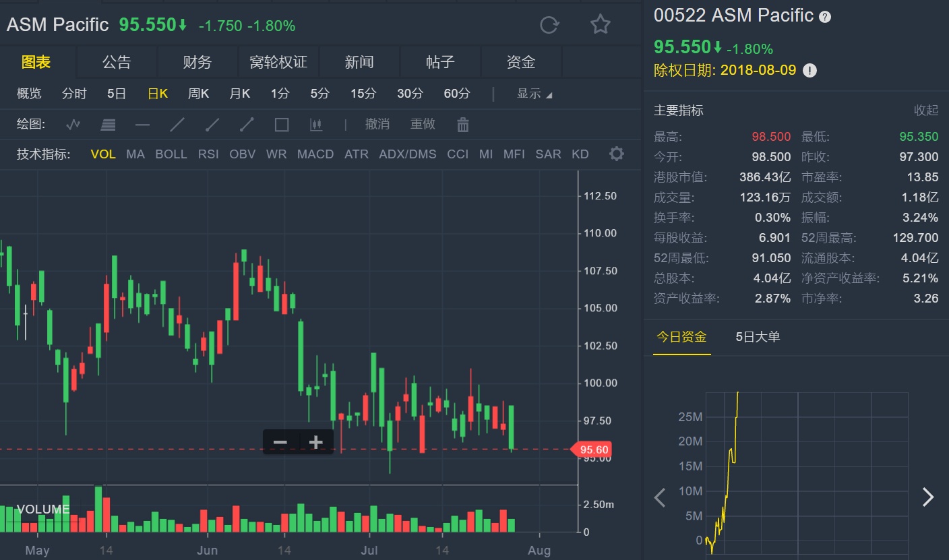The image size is (949, 560).
Task: Disable the VOL indicator
Action: coord(103,154)
